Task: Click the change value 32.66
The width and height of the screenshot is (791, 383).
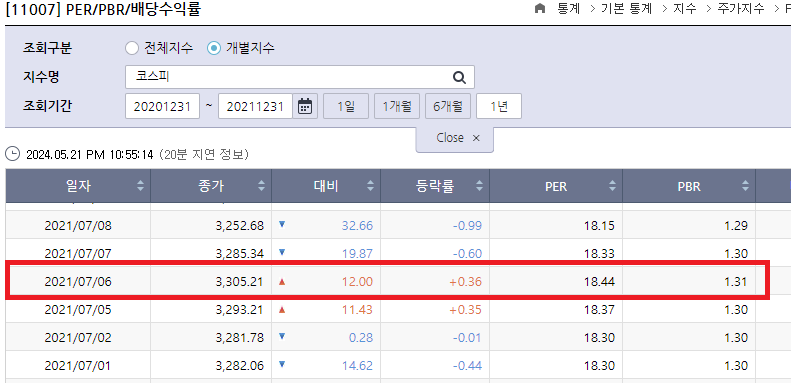Action: (357, 226)
